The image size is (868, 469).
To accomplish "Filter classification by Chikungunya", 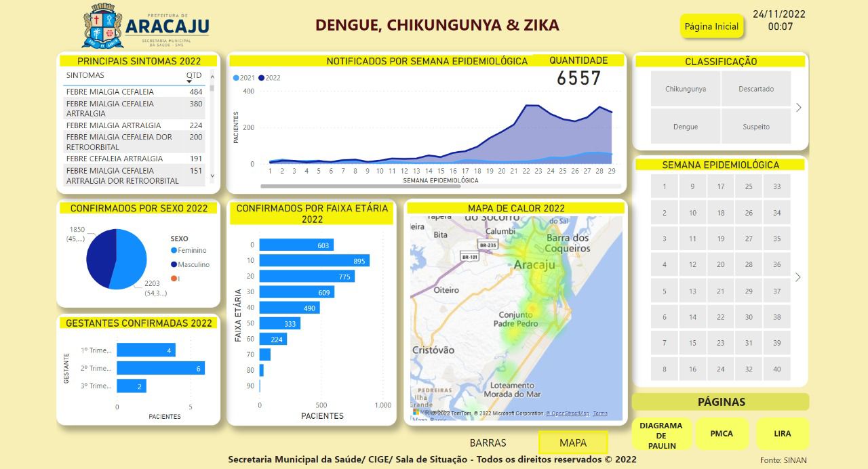I will point(686,89).
